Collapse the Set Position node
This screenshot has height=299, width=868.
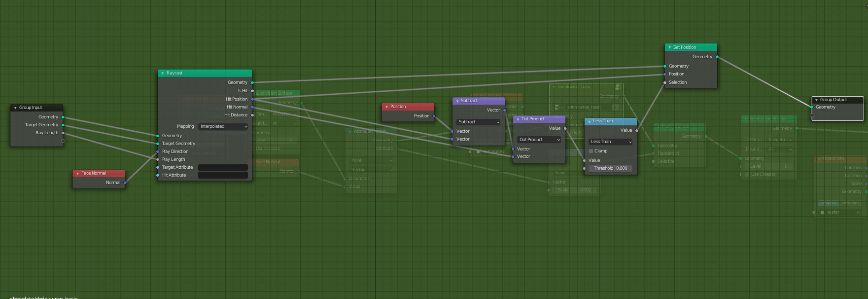click(669, 47)
